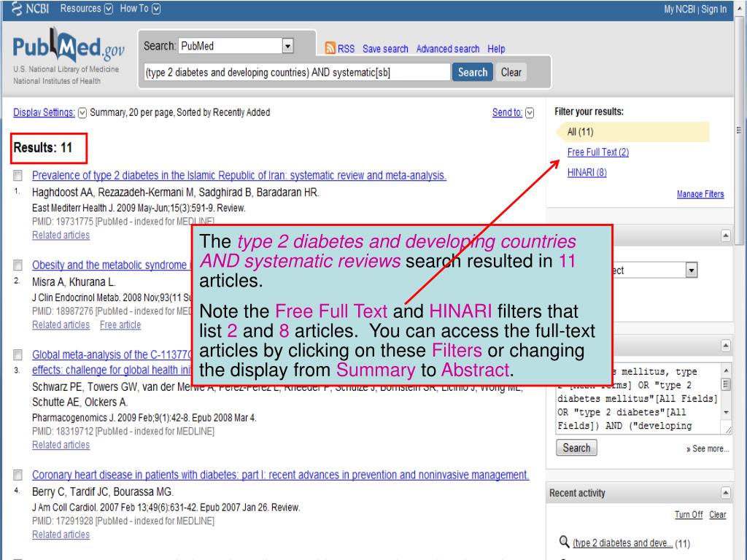Click the magnifier icon in Recent activity

point(564,542)
